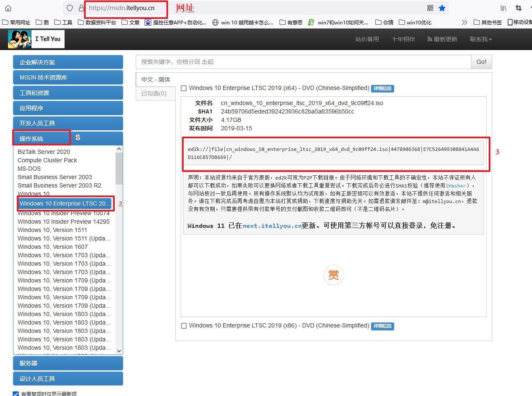This screenshot has width=532, height=396.
Task: Click the 赏 donation seal icon
Action: pos(333,275)
